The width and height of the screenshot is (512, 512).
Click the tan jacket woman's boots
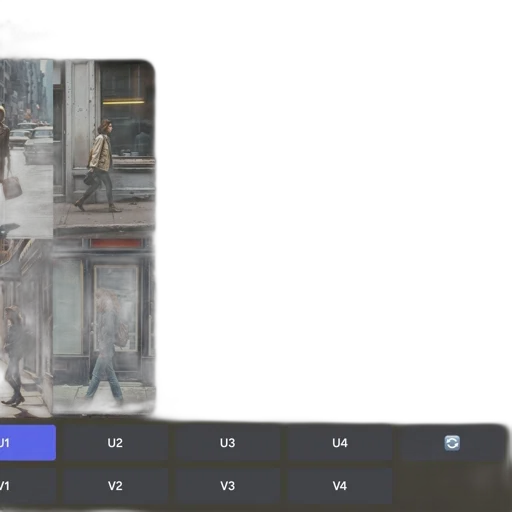[98, 206]
